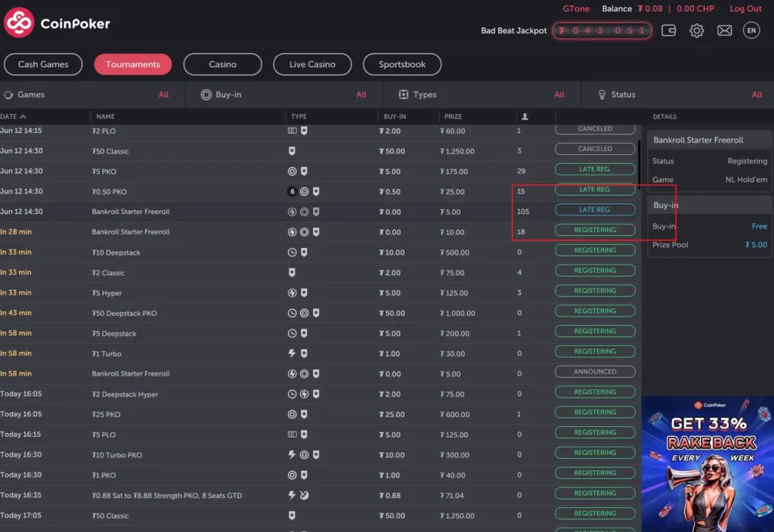Image resolution: width=774 pixels, height=532 pixels.
Task: Click the clock icon in the ₮10 Deepstack row
Action: [x=293, y=252]
